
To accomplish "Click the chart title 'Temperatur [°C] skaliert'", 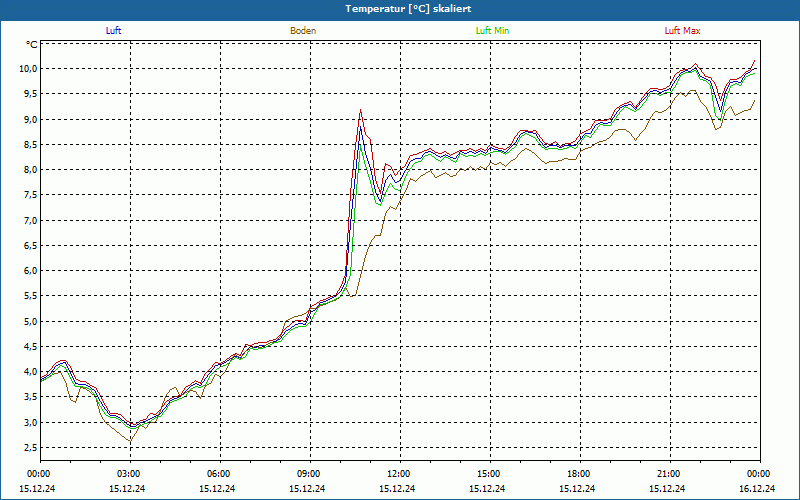I will click(408, 9).
